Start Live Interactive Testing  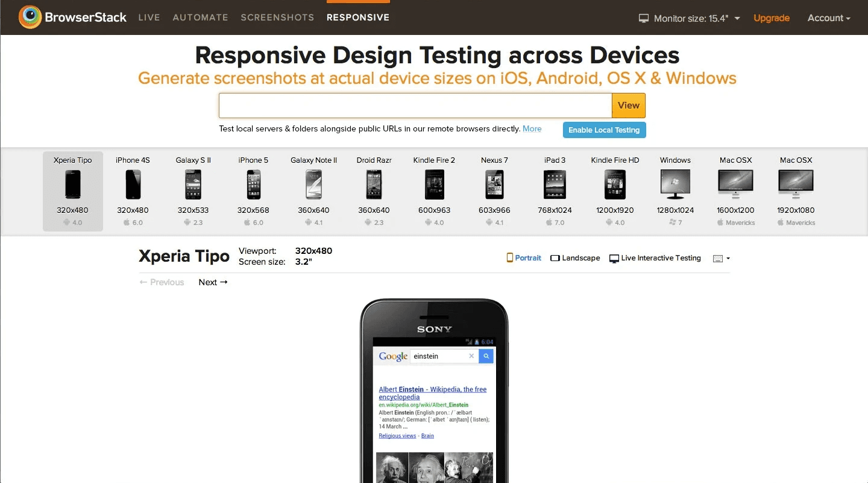pyautogui.click(x=655, y=258)
